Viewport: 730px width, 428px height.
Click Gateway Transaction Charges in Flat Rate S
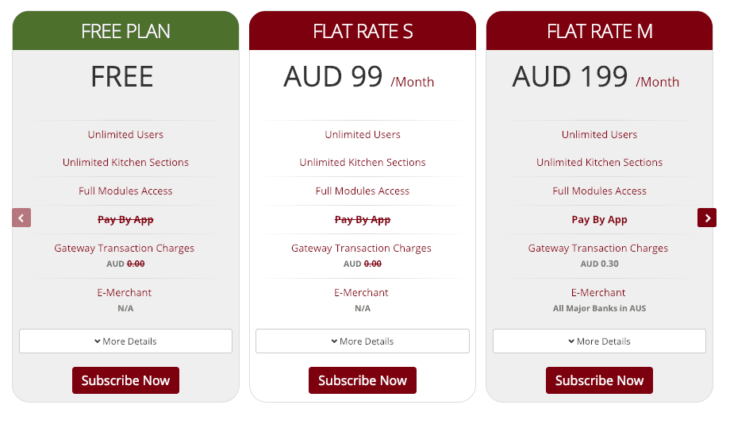click(362, 248)
